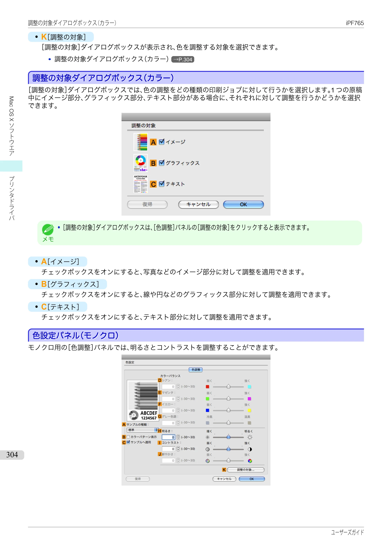Viewport: 392px width, 555px height.
Task: Click the dull saturation circle icon
Action: [x=208, y=461]
